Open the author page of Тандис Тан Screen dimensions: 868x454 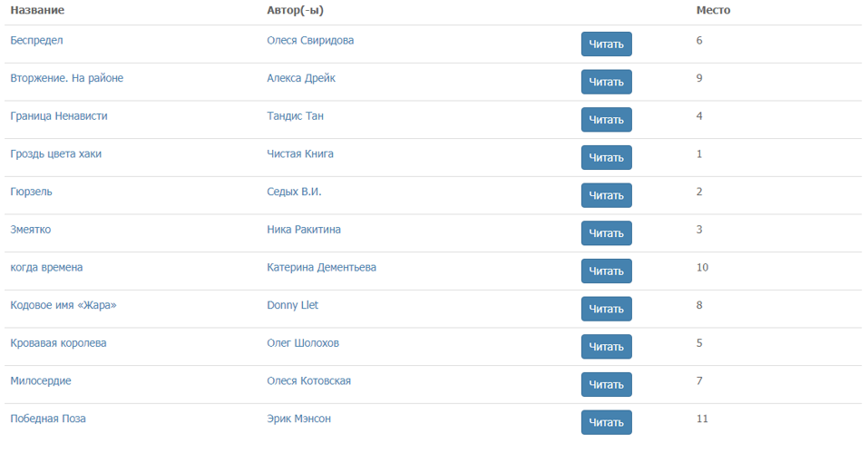click(295, 116)
